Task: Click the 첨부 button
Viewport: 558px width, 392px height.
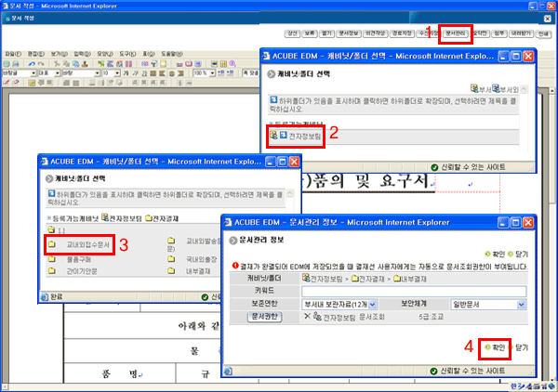Action: (498, 33)
